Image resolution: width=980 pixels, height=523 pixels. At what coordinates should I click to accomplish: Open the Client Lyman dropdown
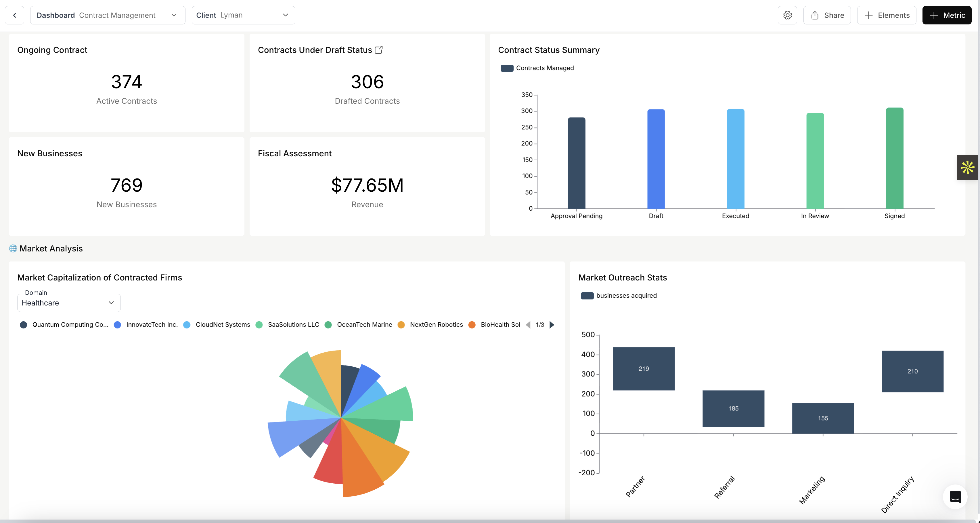coord(244,15)
